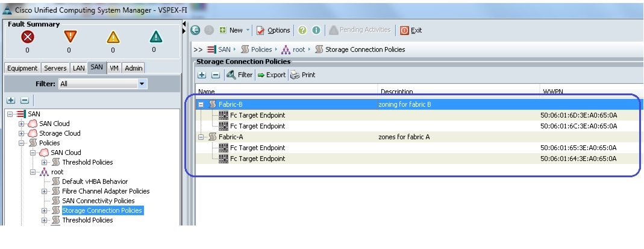Click the warning faults teal triangle icon
This screenshot has width=644, height=249.
[155, 37]
